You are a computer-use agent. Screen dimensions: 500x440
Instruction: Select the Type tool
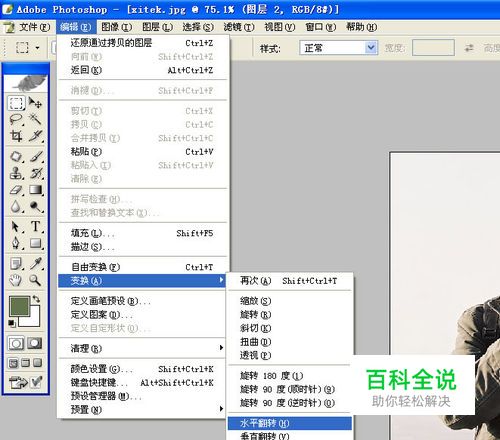coord(35,227)
